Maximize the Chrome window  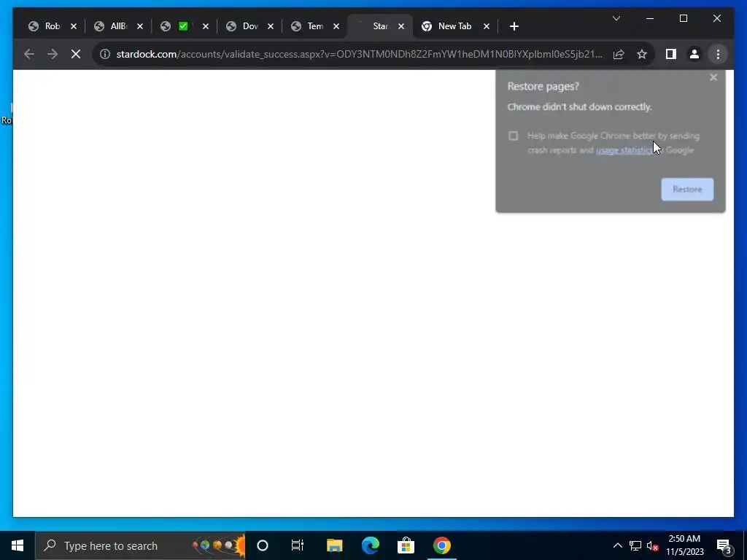point(683,18)
